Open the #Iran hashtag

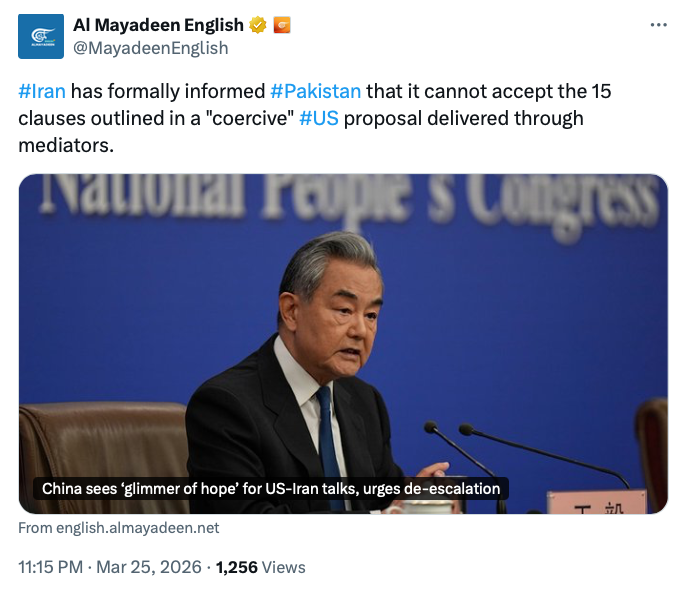click(42, 92)
